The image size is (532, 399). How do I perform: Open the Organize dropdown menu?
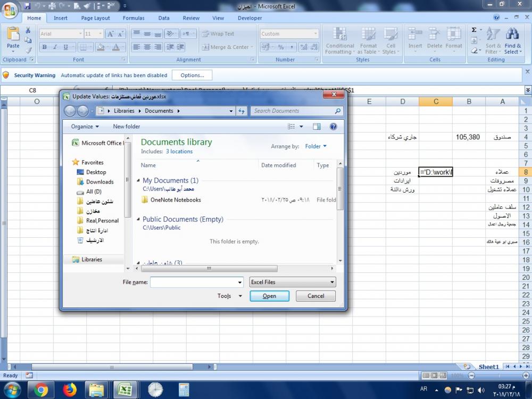pos(85,127)
